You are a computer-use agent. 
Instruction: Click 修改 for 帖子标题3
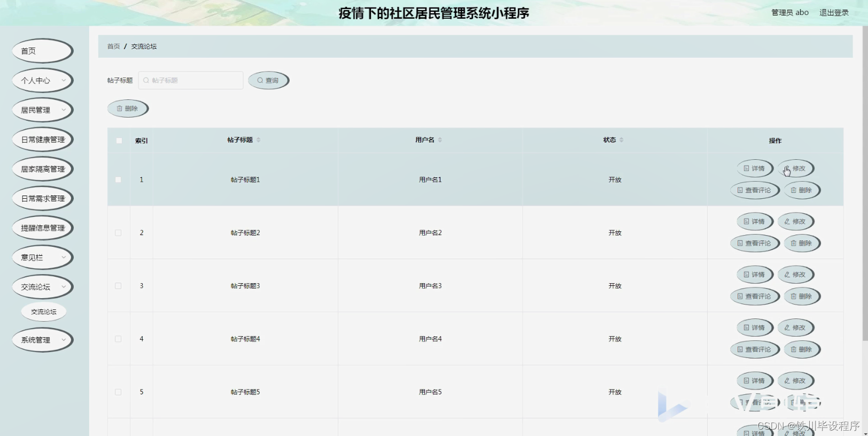(x=795, y=275)
